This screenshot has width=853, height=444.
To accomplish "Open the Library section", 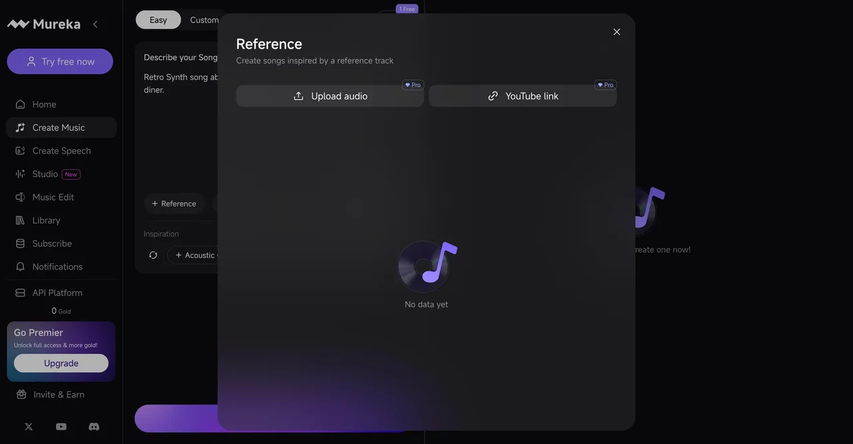I will (x=61, y=220).
